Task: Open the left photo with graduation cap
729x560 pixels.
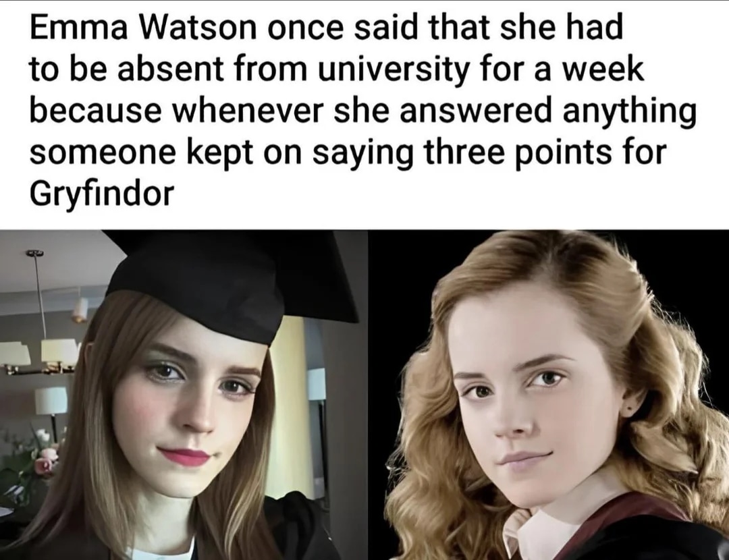Action: pyautogui.click(x=184, y=395)
